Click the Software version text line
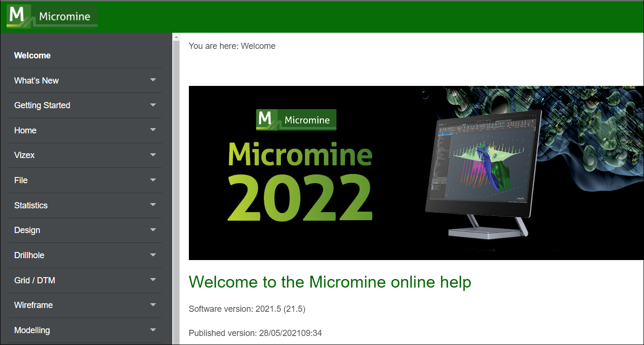644x345 pixels. coord(247,308)
